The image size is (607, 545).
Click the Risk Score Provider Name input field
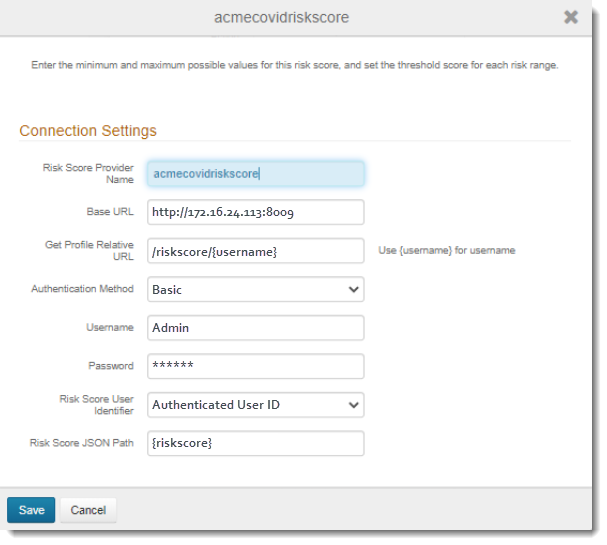coord(255,174)
